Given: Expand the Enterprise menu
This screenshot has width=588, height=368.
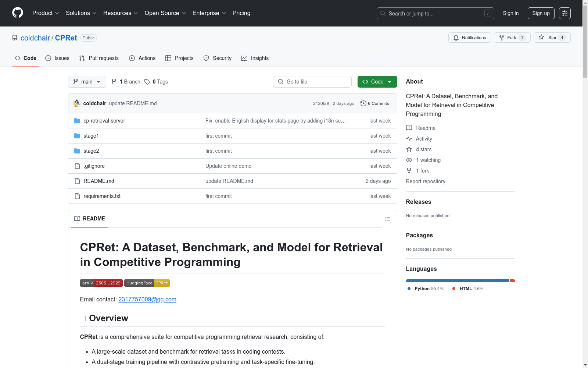Looking at the screenshot, I should pyautogui.click(x=209, y=13).
